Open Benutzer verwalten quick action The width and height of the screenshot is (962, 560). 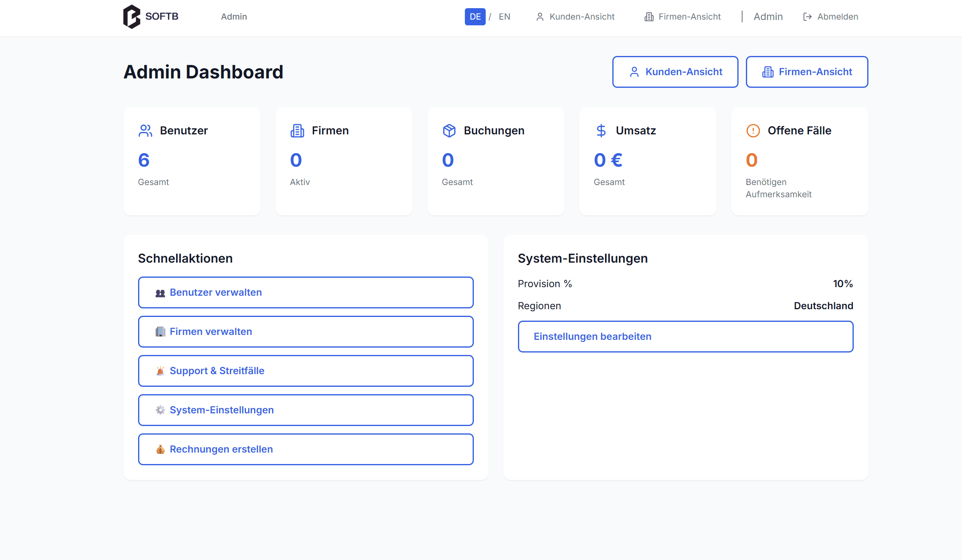[x=306, y=292]
